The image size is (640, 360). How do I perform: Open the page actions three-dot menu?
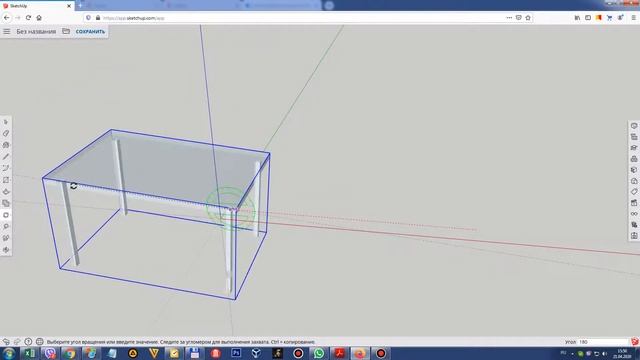tap(509, 18)
